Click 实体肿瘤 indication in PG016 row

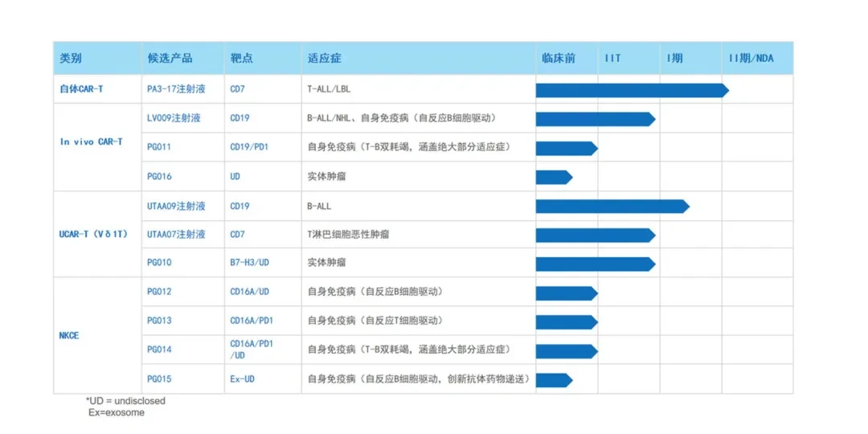point(328,177)
